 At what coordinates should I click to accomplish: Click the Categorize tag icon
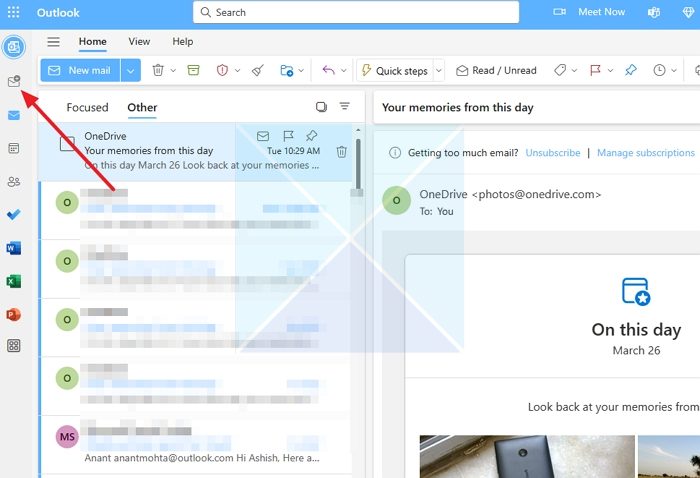pyautogui.click(x=560, y=70)
